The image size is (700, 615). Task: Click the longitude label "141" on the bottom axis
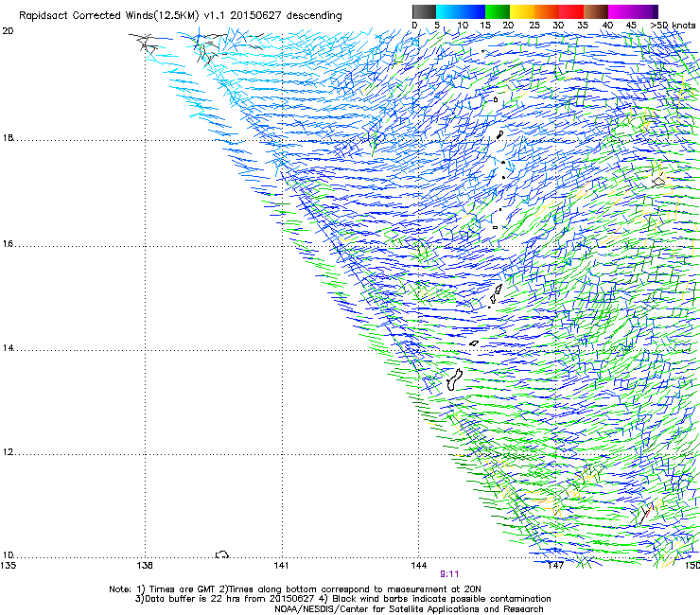coord(281,566)
